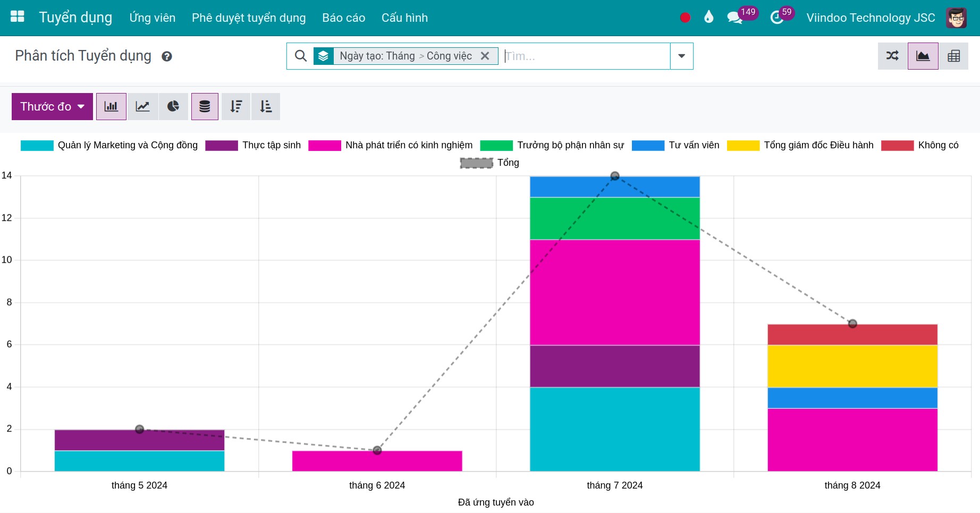Screen dimensions: 980x513
Task: Toggle Thực tập sinh legend swatch
Action: pyautogui.click(x=222, y=145)
